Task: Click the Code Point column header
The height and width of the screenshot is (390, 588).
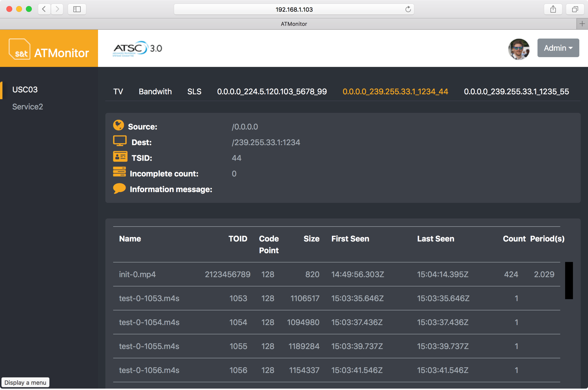Action: (x=269, y=244)
